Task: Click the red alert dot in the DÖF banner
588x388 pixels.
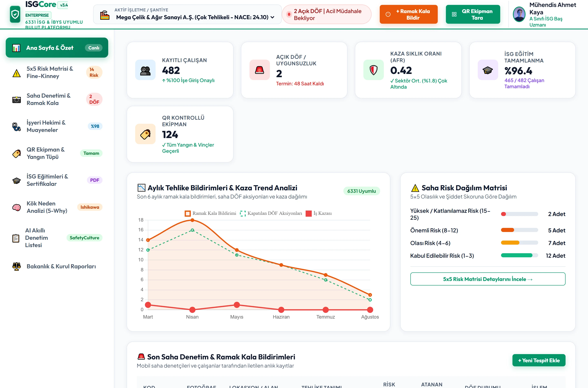Action: coord(289,14)
